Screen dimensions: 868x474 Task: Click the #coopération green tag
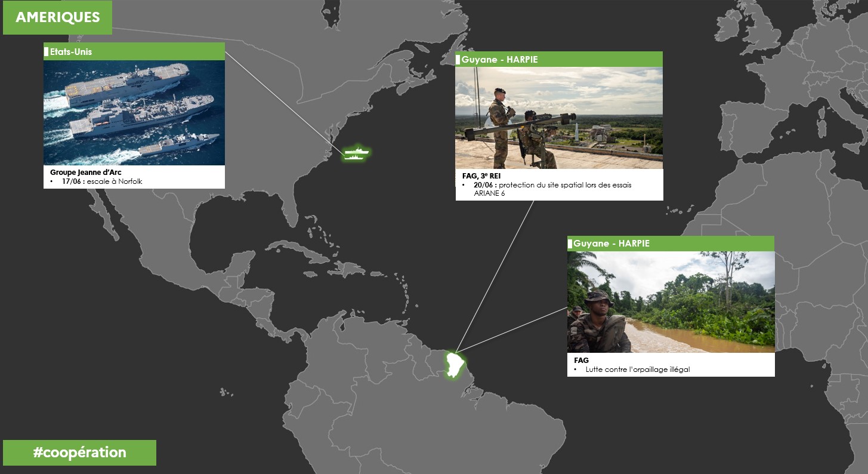pyautogui.click(x=79, y=453)
